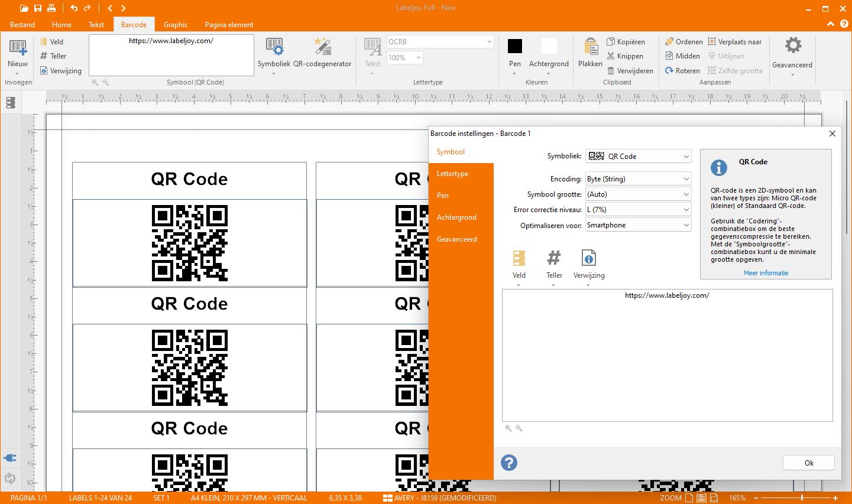This screenshot has height=504, width=852.
Task: Expand the Achtergrond color dropdown arrow
Action: (549, 74)
